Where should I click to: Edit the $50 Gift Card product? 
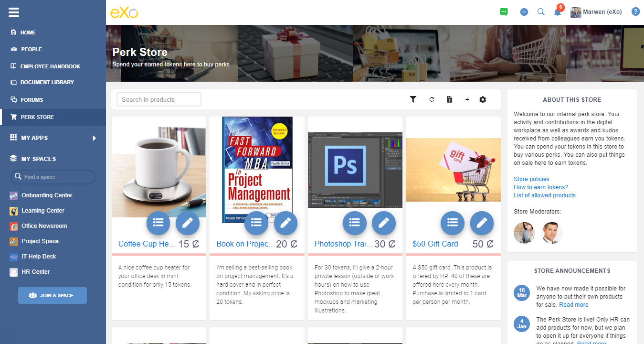pos(482,223)
